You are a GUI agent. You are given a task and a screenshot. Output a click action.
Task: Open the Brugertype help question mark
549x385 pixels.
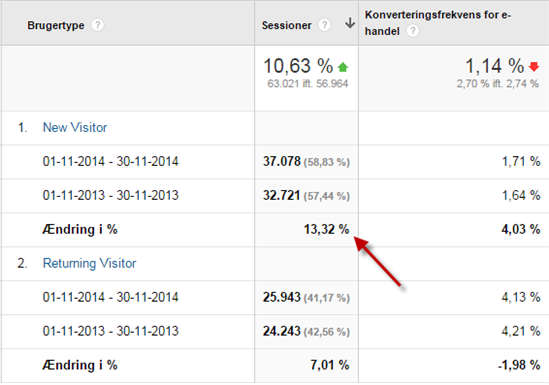point(97,25)
